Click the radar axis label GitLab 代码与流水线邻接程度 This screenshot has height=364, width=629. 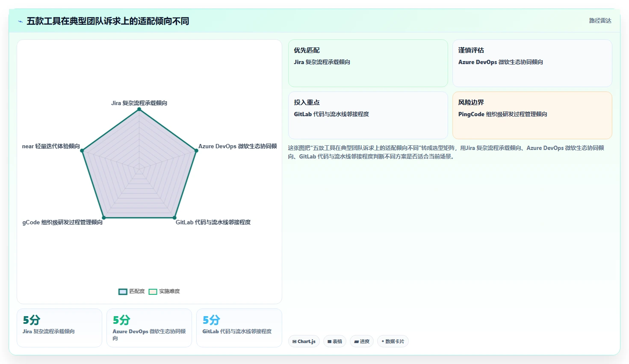pos(213,222)
